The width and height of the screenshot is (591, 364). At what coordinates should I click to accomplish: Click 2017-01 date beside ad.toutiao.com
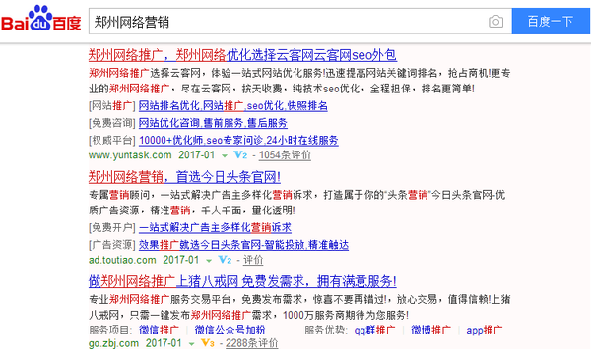pos(181,260)
